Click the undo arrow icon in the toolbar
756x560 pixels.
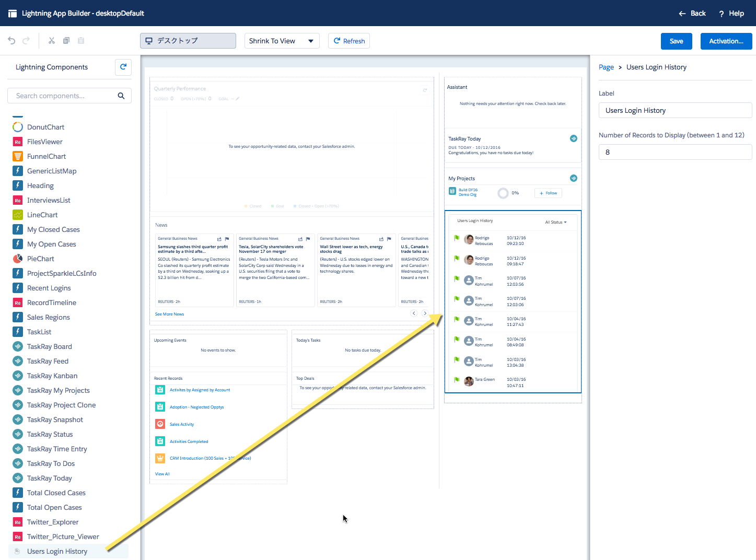coord(11,40)
